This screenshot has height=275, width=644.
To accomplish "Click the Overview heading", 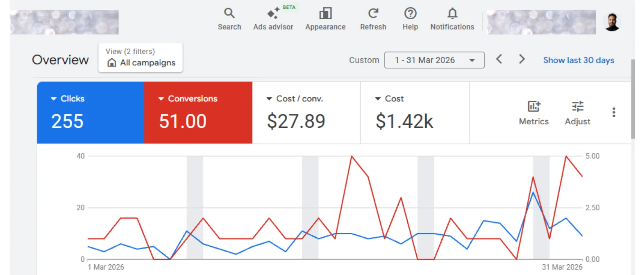I will [60, 60].
